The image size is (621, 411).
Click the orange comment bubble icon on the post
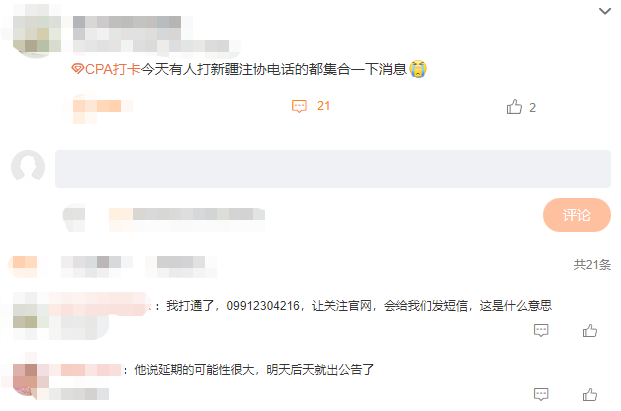[x=299, y=106]
